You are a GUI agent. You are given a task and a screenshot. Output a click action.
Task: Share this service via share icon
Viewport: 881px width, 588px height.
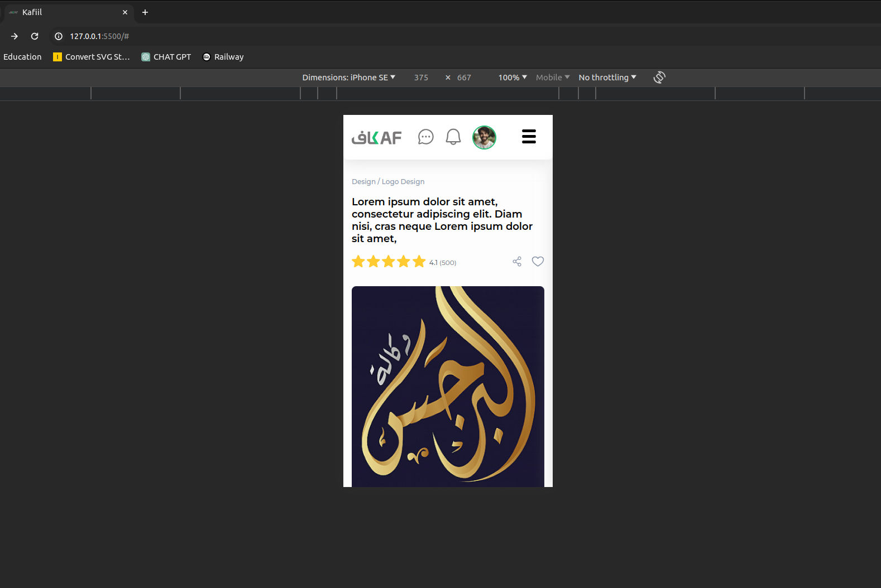point(517,262)
